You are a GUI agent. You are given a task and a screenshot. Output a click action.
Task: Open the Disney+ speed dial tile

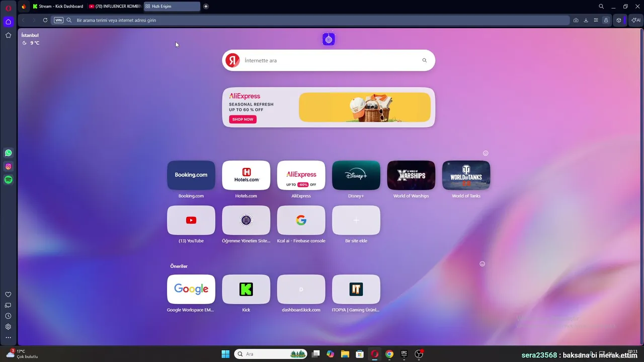pos(356,175)
